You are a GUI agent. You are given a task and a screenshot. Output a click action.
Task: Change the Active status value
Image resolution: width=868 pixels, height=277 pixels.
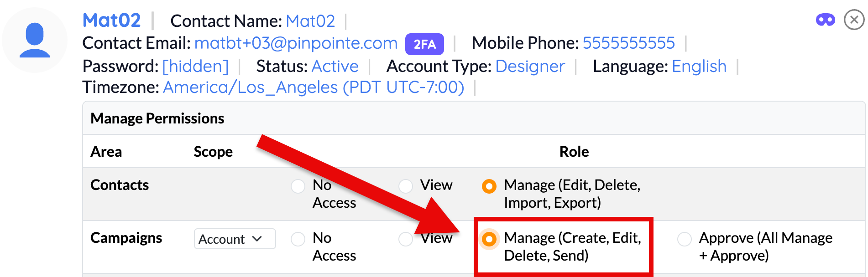pyautogui.click(x=335, y=67)
